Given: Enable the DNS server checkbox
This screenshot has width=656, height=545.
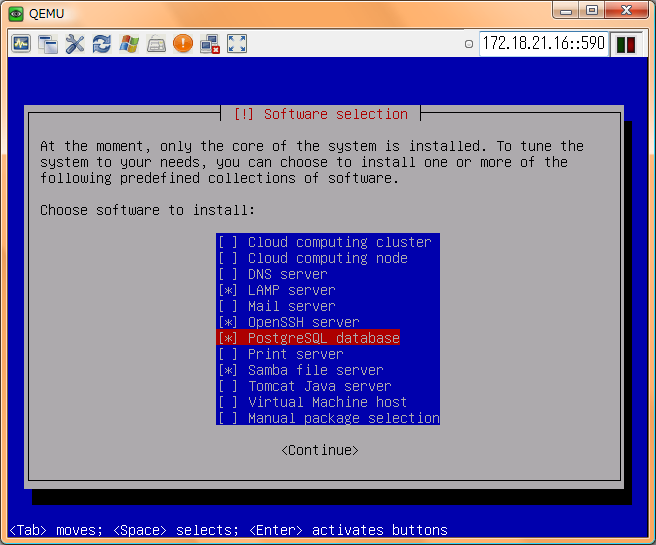Looking at the screenshot, I should tap(228, 274).
